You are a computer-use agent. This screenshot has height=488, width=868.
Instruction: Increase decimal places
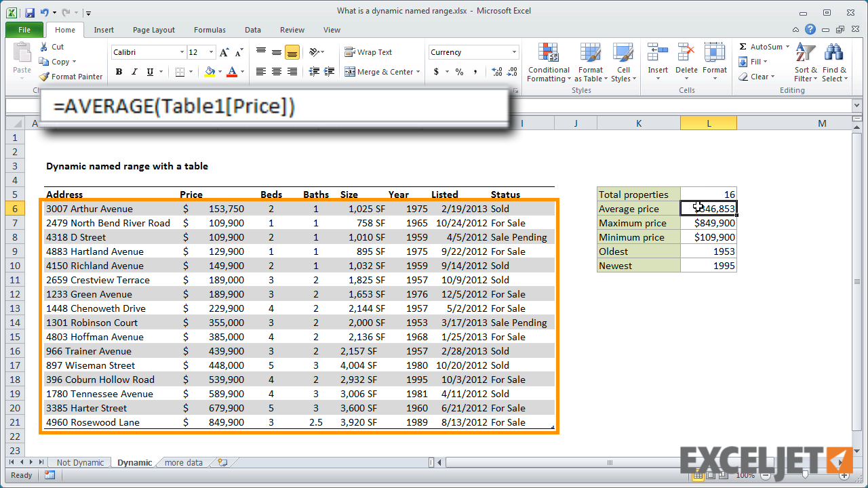pyautogui.click(x=496, y=72)
